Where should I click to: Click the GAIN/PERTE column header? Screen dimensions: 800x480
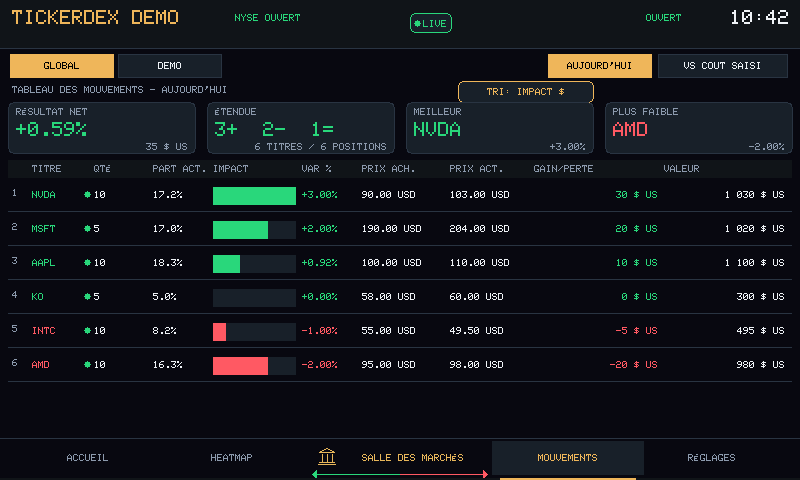pos(563,169)
